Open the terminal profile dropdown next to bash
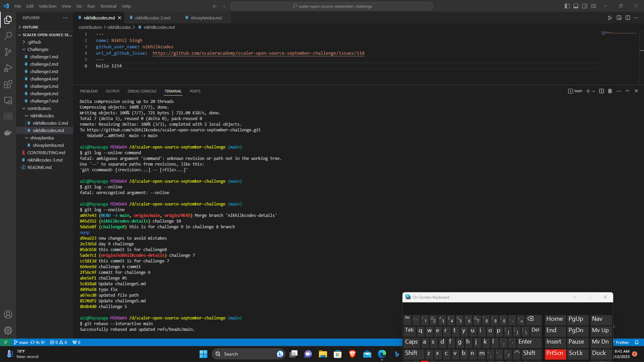Screen dimensions: 644x362 (x=594, y=91)
